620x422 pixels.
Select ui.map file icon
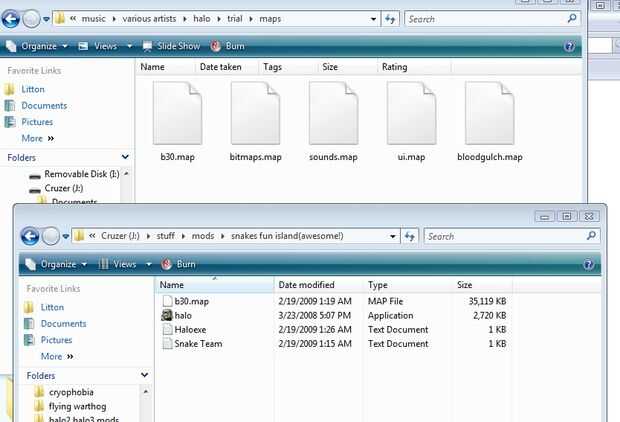[411, 114]
